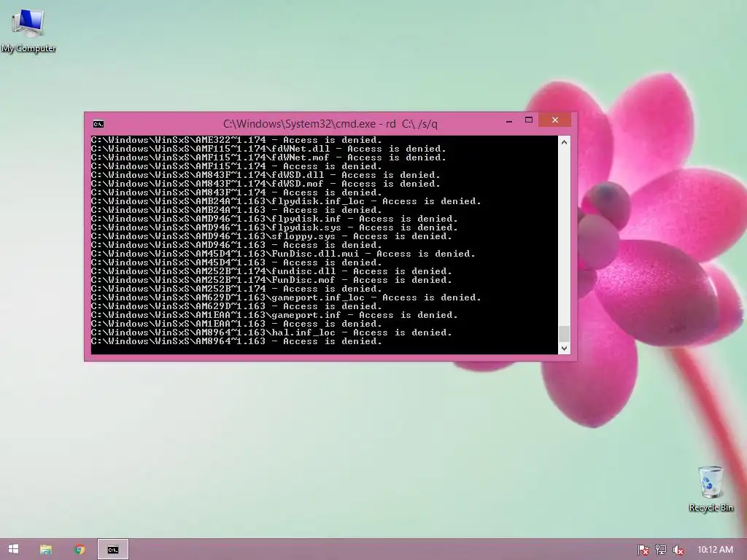Open the network status tray icon
Viewport: 747px width, 560px height.
coord(661,550)
